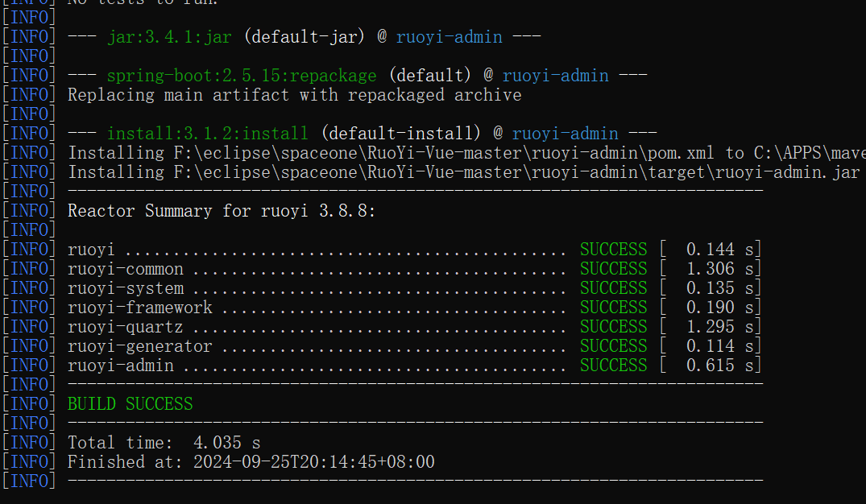
Task: Click the Total time 4.035 s line
Action: (x=164, y=443)
